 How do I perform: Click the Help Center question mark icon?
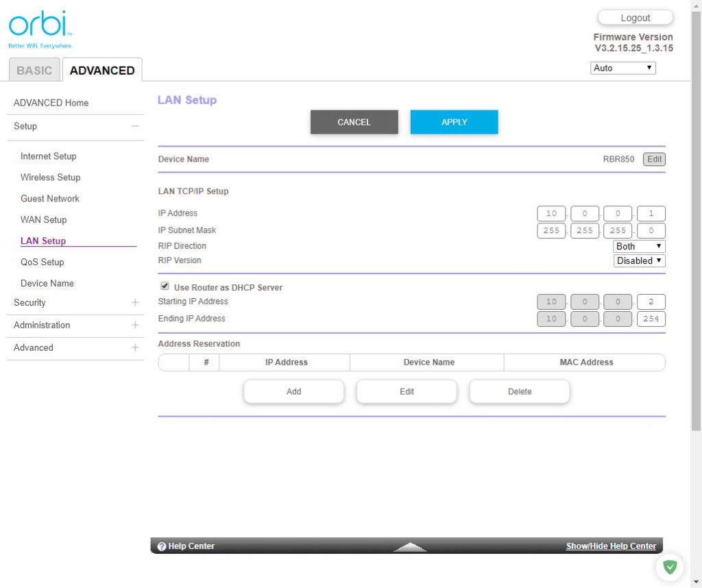point(162,546)
